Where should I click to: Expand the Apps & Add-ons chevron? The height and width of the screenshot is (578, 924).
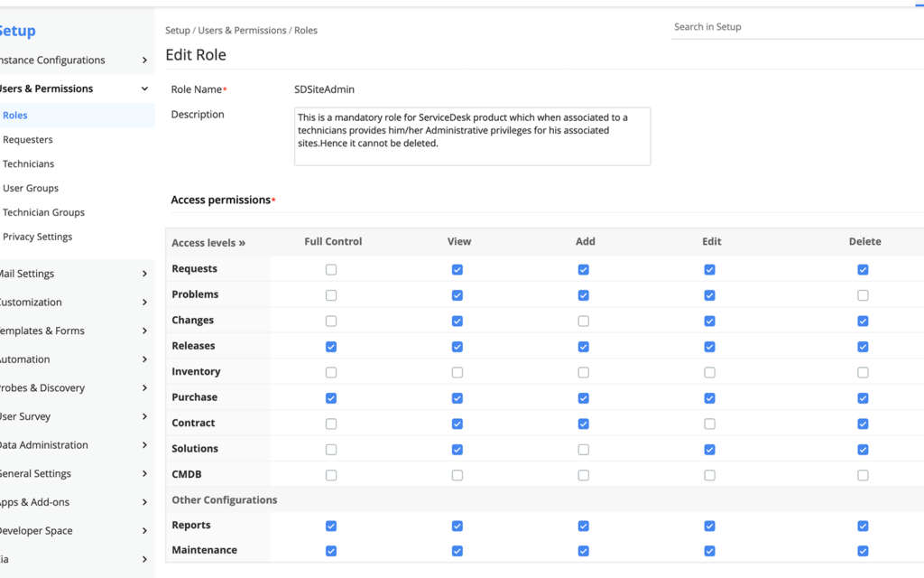144,502
